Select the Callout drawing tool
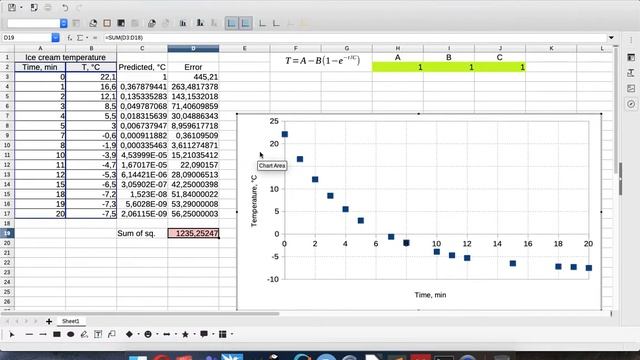The height and width of the screenshot is (360, 640). coord(112,334)
